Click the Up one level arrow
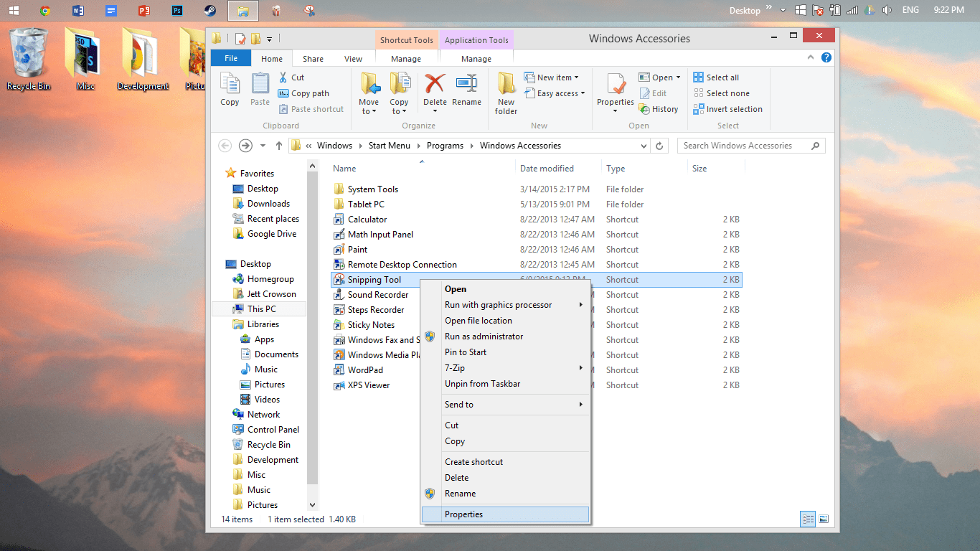The width and height of the screenshot is (980, 551). [x=279, y=146]
